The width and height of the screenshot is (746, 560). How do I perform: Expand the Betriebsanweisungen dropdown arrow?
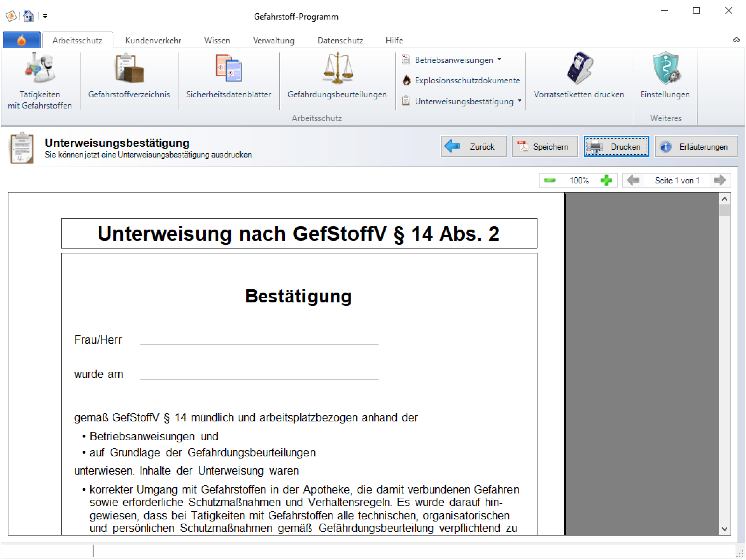pyautogui.click(x=499, y=60)
